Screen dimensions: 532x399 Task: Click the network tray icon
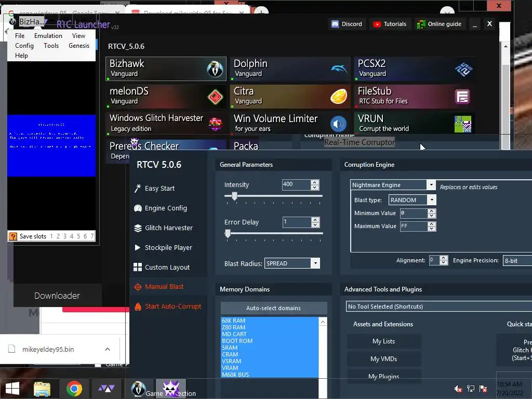click(x=471, y=389)
